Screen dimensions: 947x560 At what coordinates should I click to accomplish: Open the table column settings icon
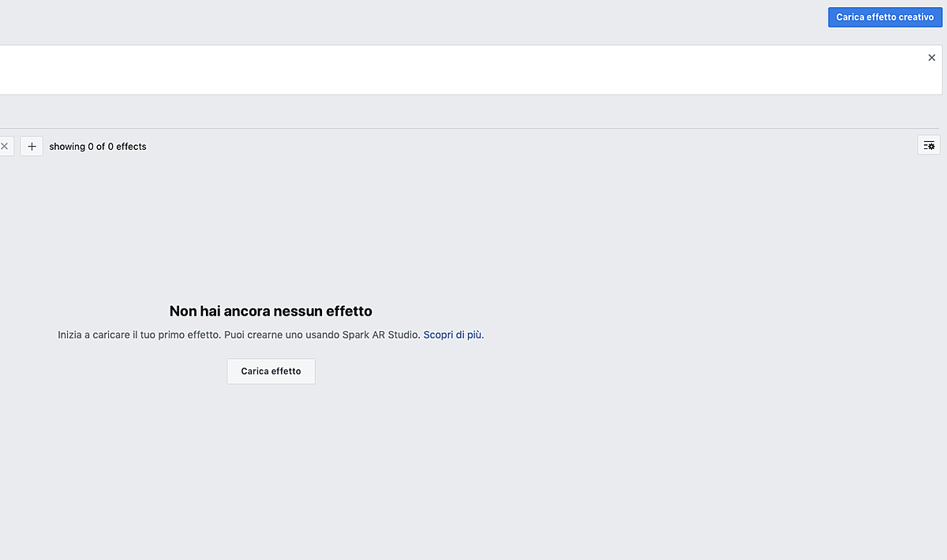(x=929, y=145)
